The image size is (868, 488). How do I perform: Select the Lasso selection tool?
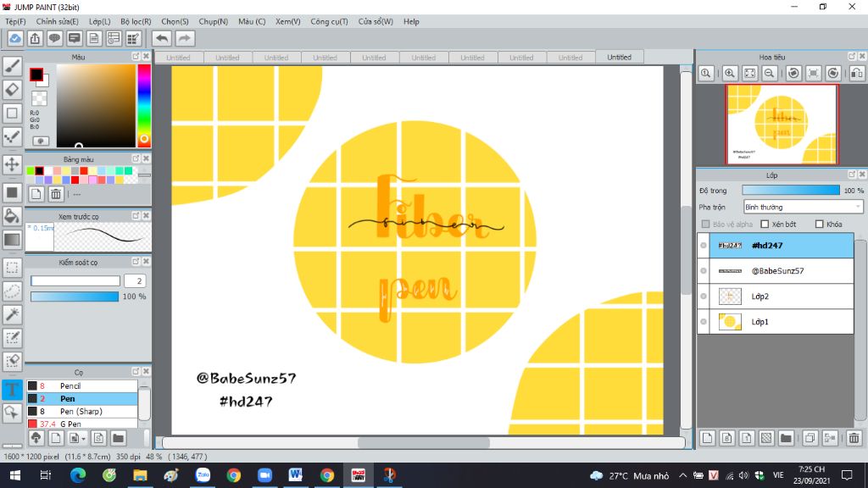click(x=12, y=291)
